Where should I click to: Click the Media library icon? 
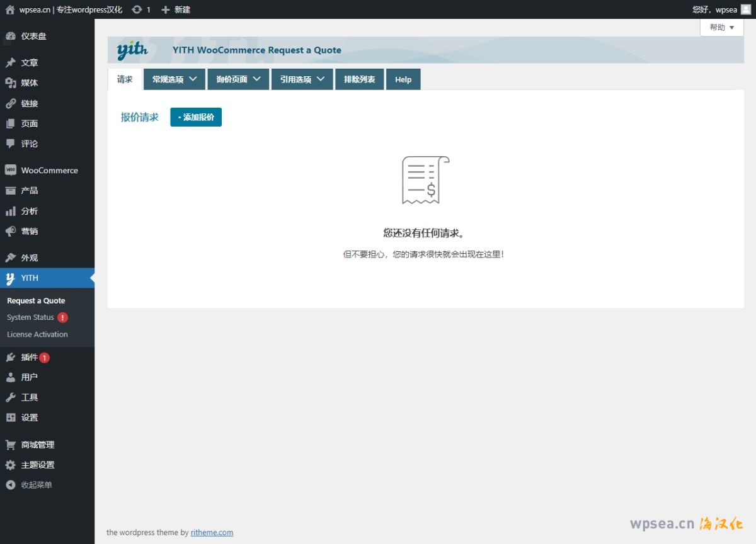click(10, 83)
